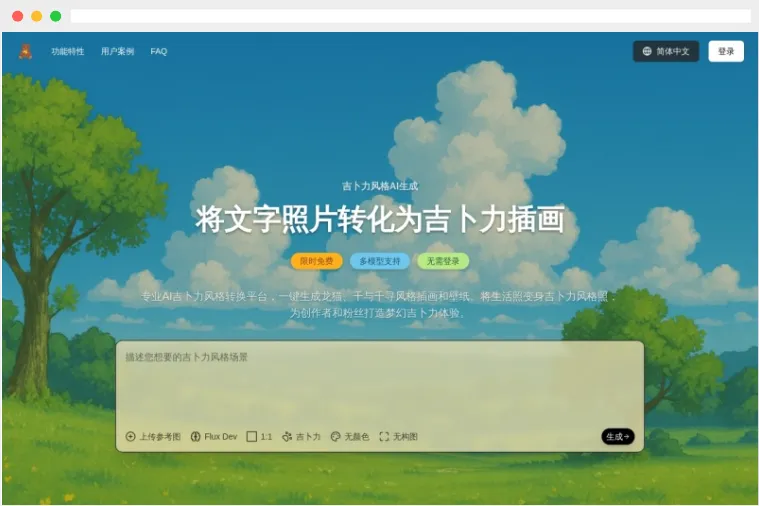Screen dimensions: 759x506
Task: Click the 无颜色 palette icon
Action: [335, 437]
